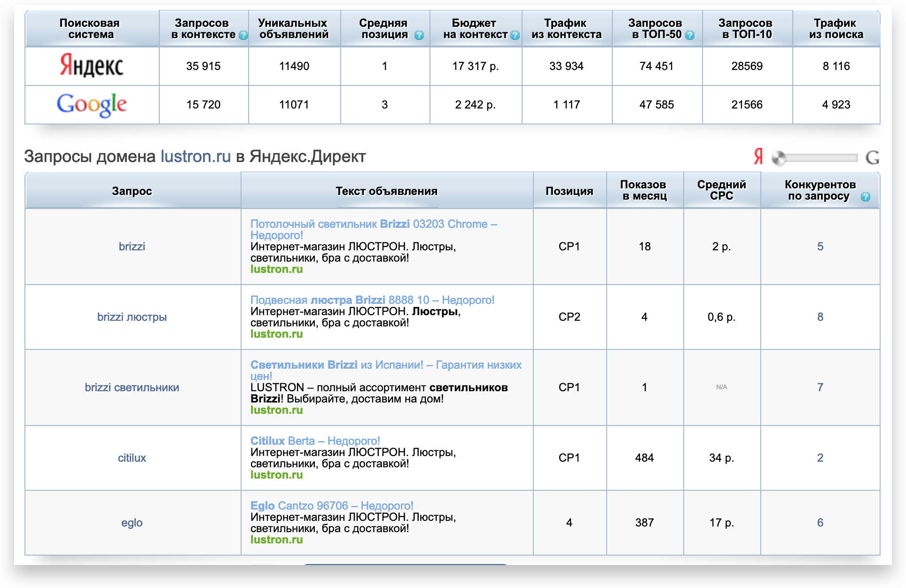This screenshot has width=906, height=588.
Task: Open the lustron.ru domain link in heading
Action: coord(195,156)
